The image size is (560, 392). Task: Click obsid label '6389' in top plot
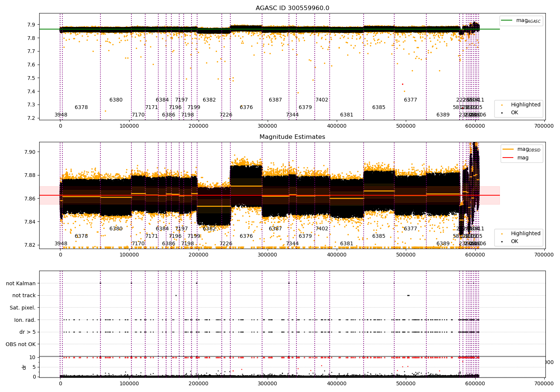click(443, 115)
